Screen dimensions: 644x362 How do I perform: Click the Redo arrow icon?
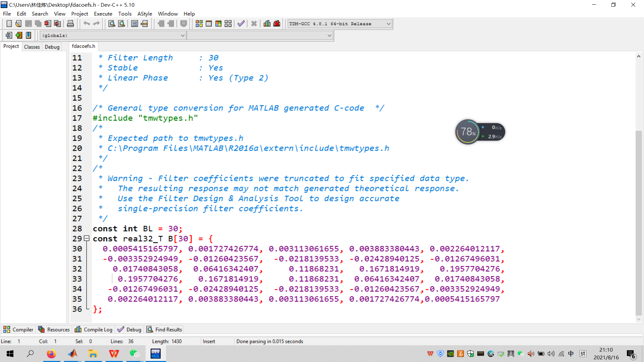pos(96,23)
